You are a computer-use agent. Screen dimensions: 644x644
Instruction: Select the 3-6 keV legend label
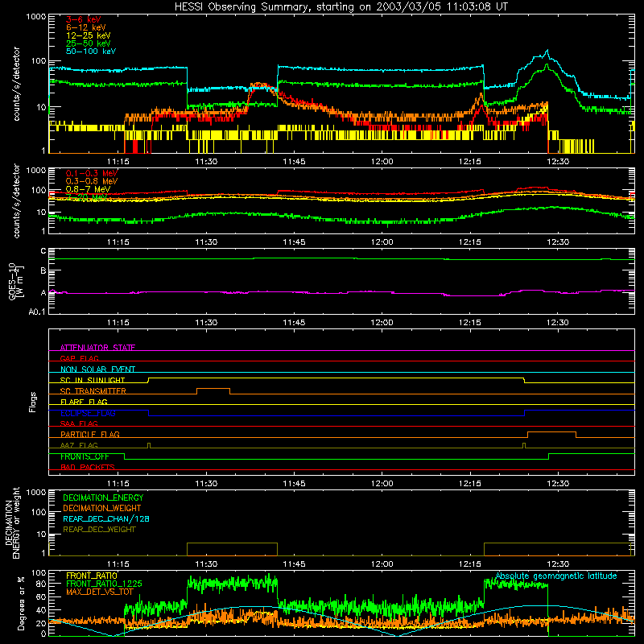coord(83,19)
